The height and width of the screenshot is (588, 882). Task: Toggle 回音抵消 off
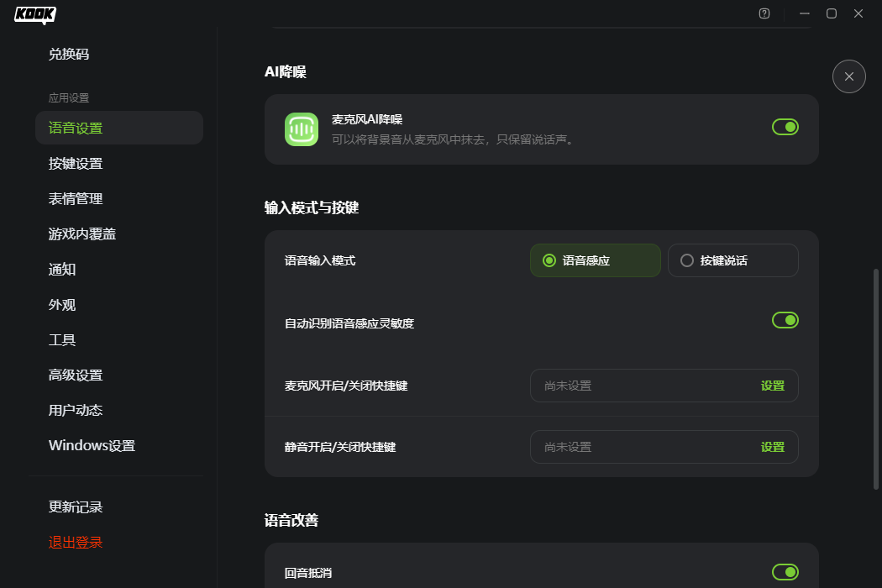coord(785,572)
